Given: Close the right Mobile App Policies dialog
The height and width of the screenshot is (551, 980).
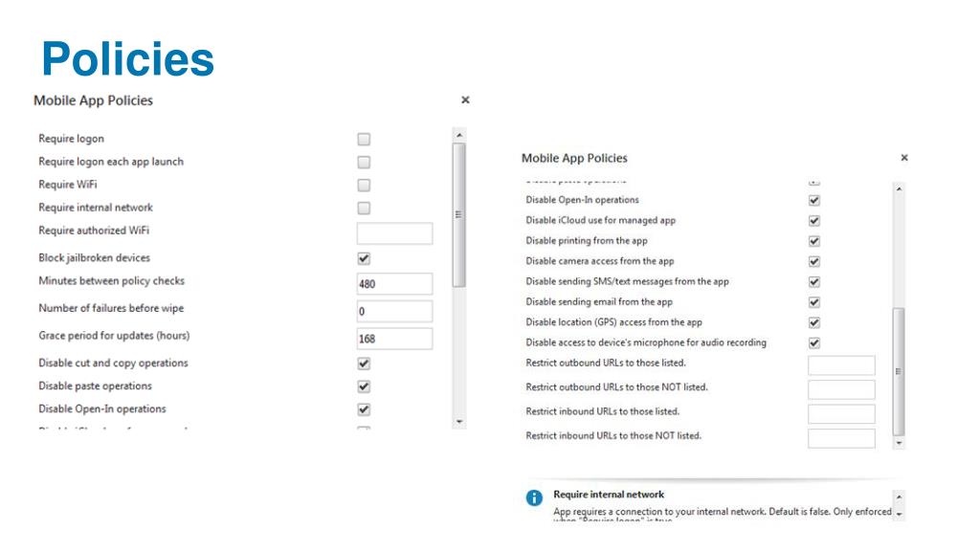Looking at the screenshot, I should pos(903,158).
